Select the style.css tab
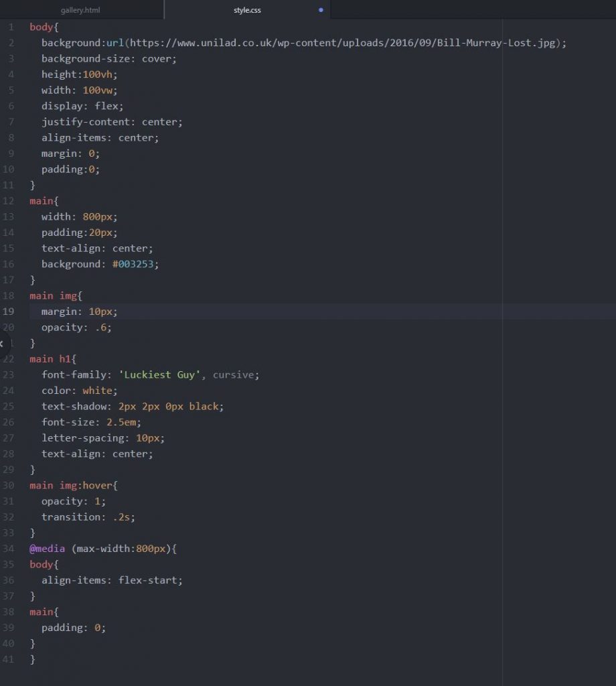 [248, 9]
